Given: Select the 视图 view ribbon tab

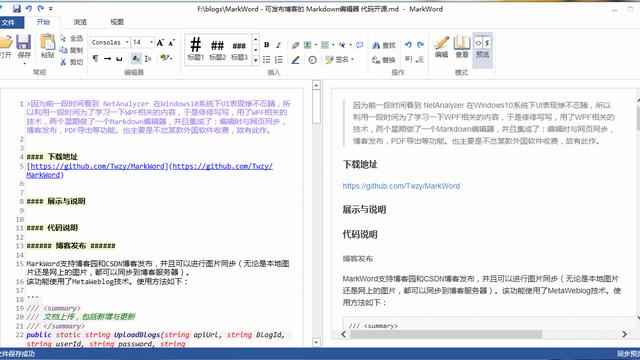Looking at the screenshot, I should tap(117, 22).
